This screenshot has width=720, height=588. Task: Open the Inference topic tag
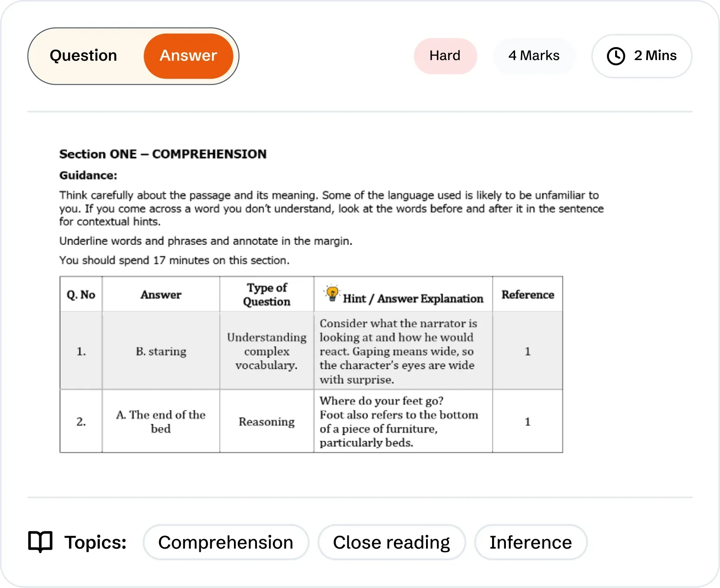pyautogui.click(x=531, y=542)
